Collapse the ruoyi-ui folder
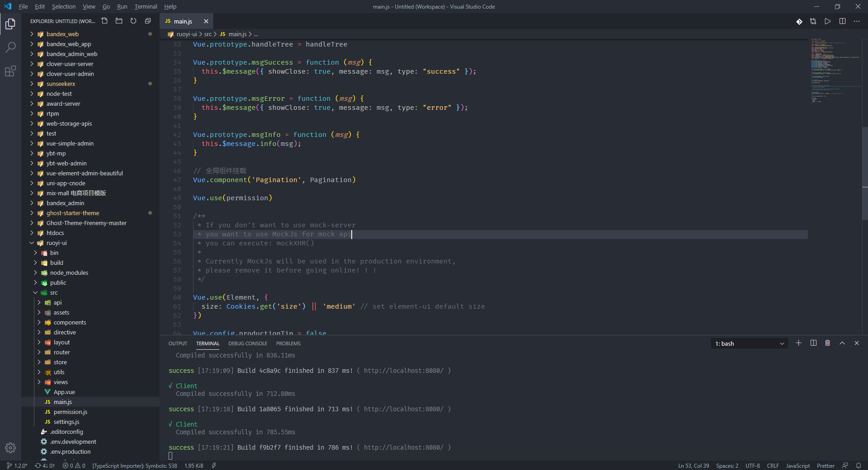 [32, 243]
